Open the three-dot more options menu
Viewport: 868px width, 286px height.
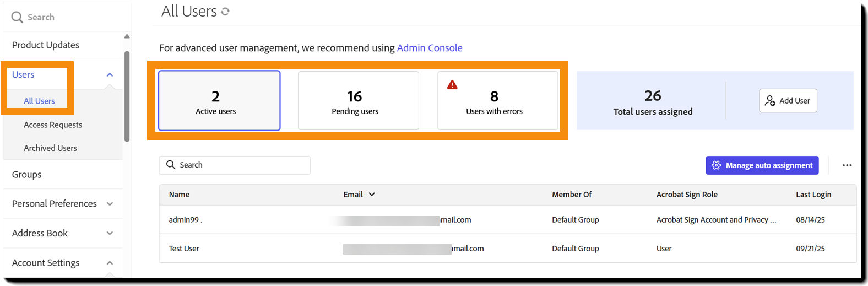[847, 165]
